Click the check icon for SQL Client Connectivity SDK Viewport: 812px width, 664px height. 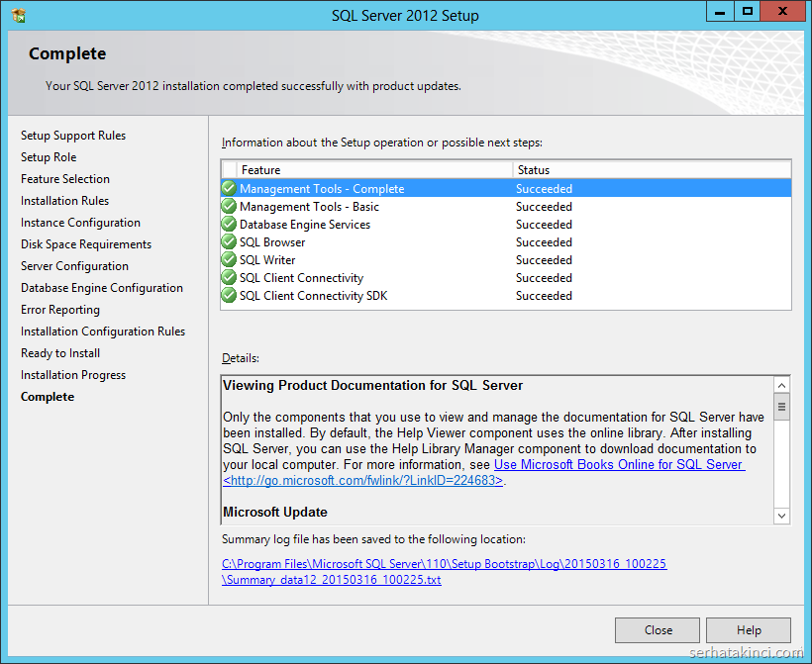point(229,296)
